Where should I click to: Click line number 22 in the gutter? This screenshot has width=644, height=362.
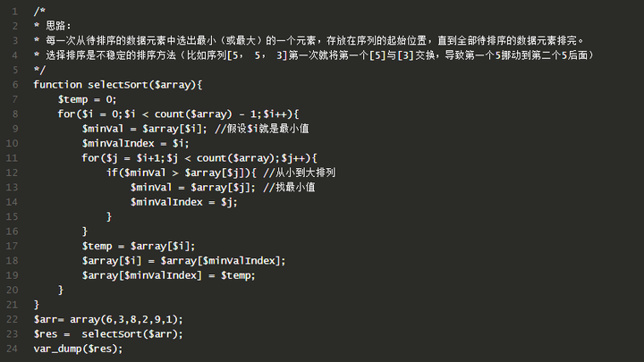pos(13,319)
